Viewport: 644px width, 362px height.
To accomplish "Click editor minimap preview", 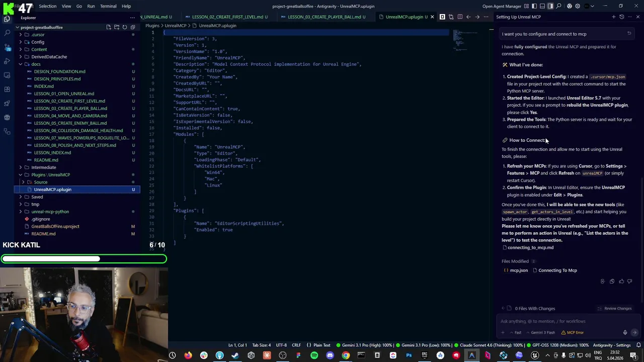I will (x=465, y=40).
